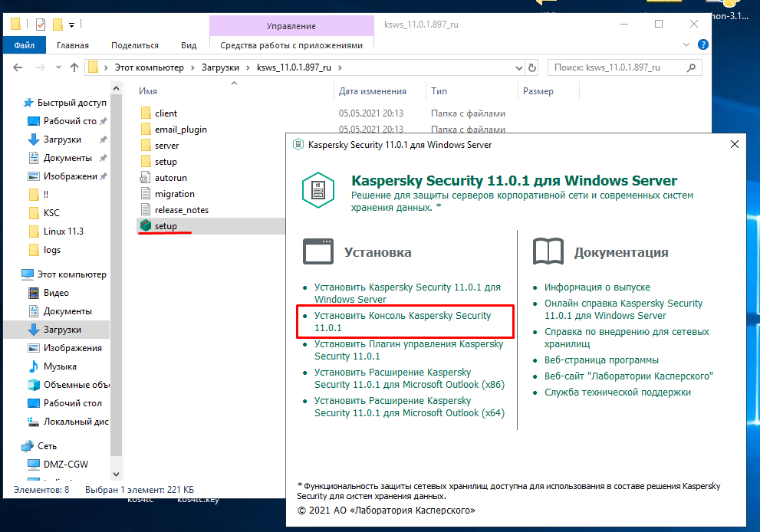The width and height of the screenshot is (760, 532).
Task: Sort by the Имя column header
Action: coord(148,91)
